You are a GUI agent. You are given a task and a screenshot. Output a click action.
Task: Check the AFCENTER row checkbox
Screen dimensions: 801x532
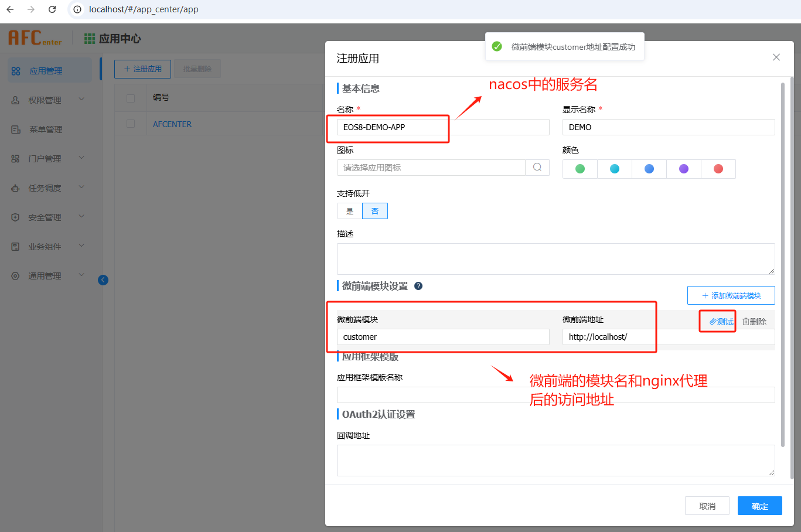click(x=131, y=124)
